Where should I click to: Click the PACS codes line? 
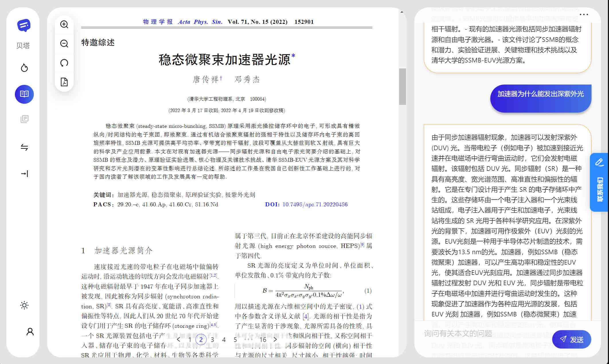point(156,204)
